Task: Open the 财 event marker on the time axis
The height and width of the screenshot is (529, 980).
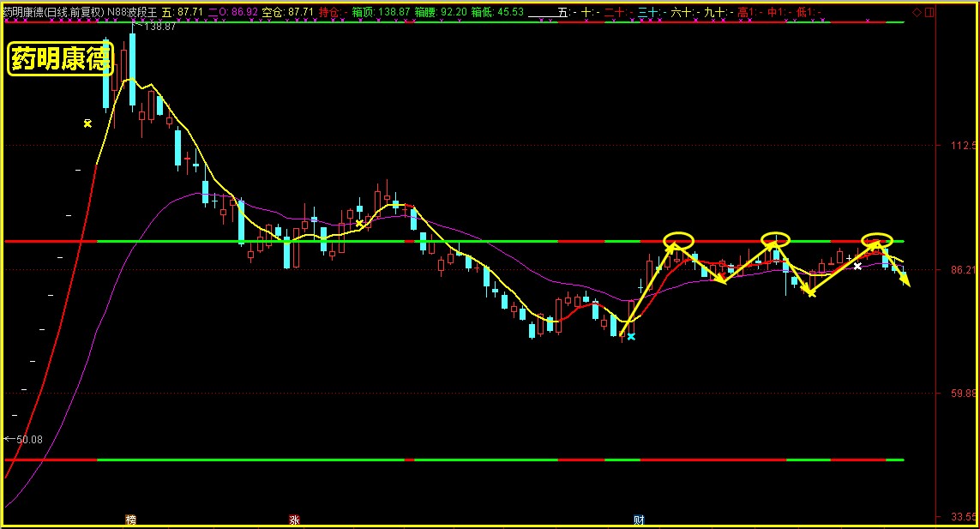Action: [x=639, y=520]
